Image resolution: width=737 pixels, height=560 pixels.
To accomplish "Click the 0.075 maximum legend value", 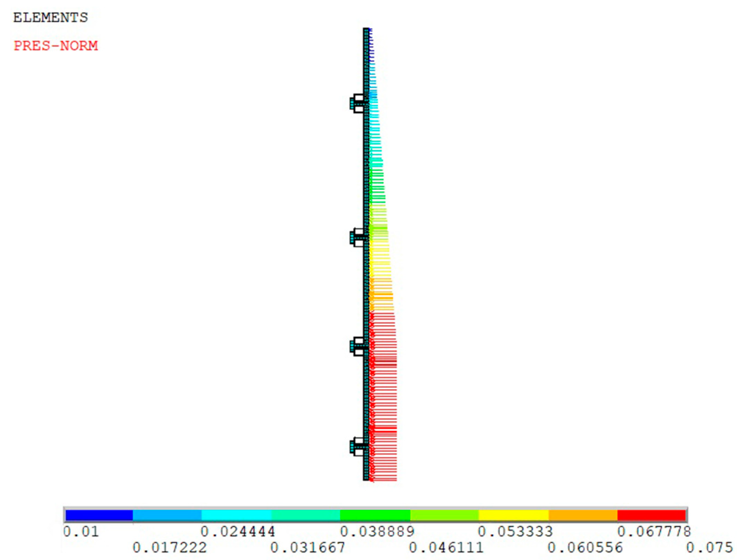I will pyautogui.click(x=709, y=548).
